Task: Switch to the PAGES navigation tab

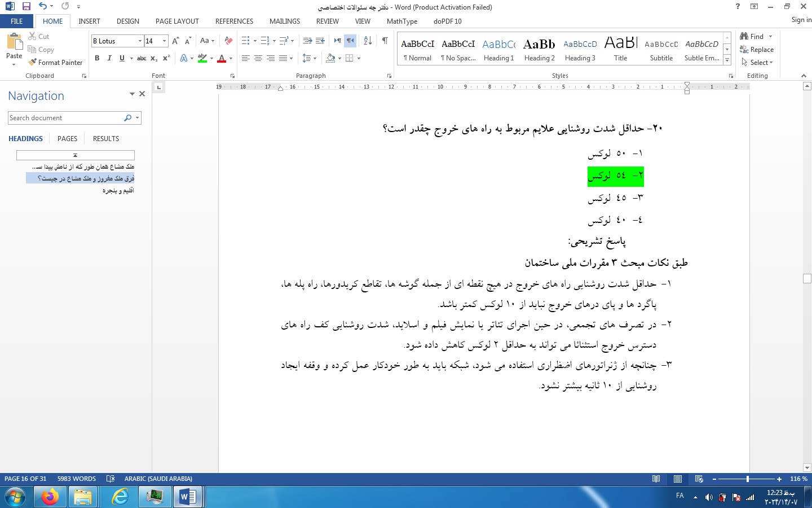Action: coord(67,139)
